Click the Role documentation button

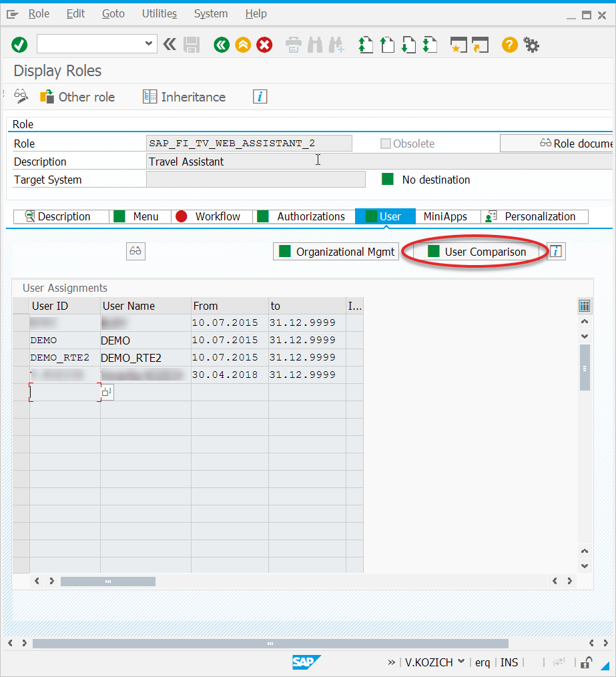click(x=556, y=144)
